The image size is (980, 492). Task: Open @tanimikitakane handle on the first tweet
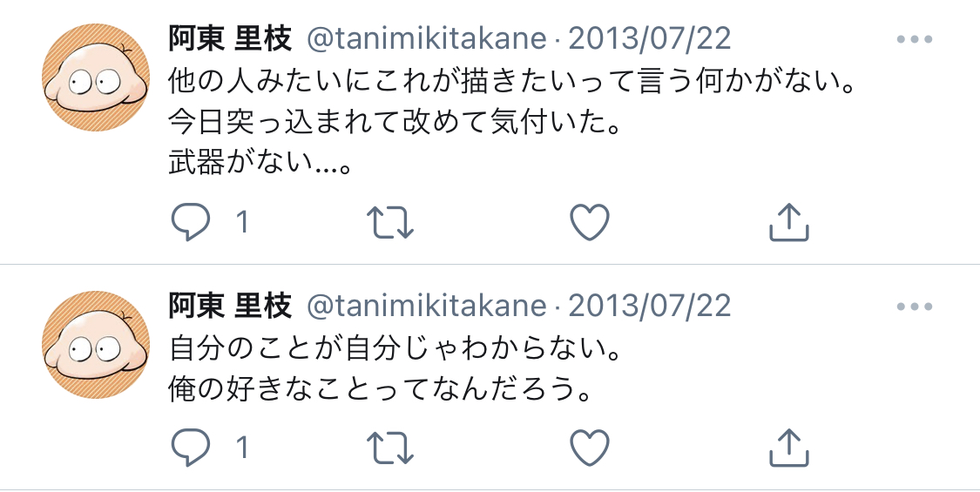427,39
